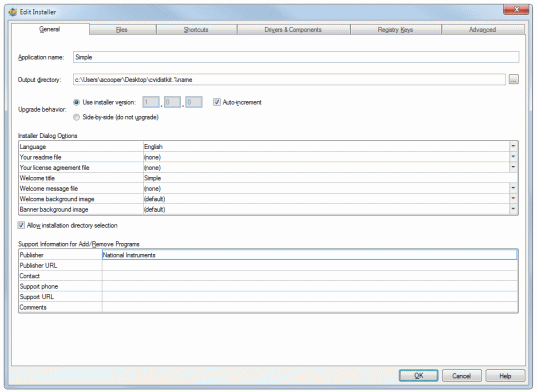Open the Language dropdown arrow

pos(513,146)
